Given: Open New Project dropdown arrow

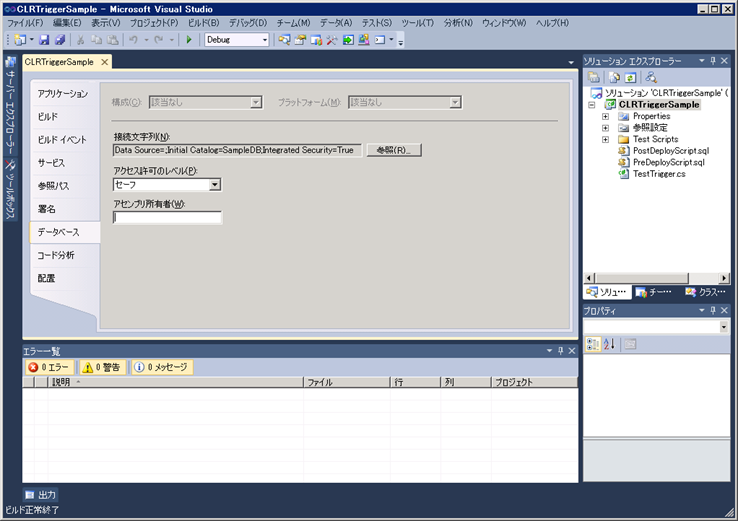Looking at the screenshot, I should [x=32, y=40].
